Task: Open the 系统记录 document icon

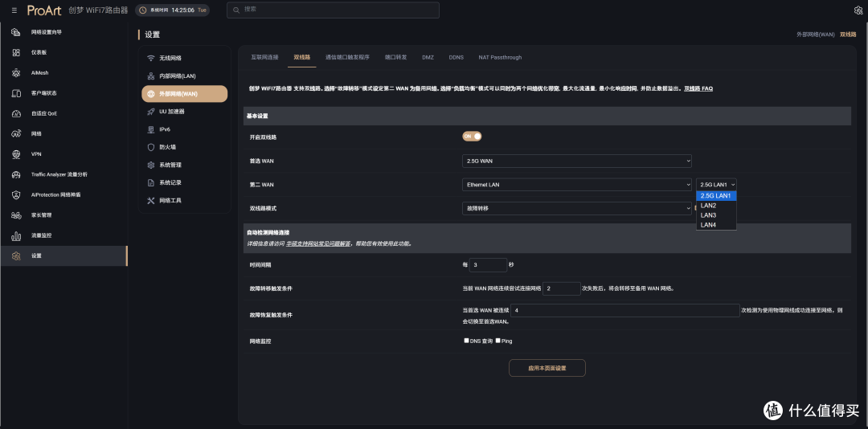Action: (150, 182)
